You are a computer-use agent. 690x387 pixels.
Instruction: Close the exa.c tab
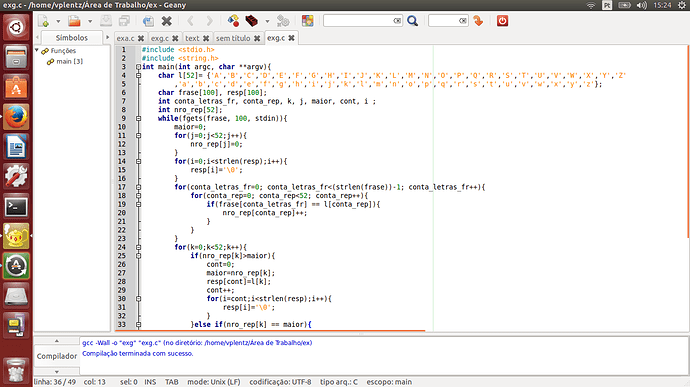click(x=141, y=38)
